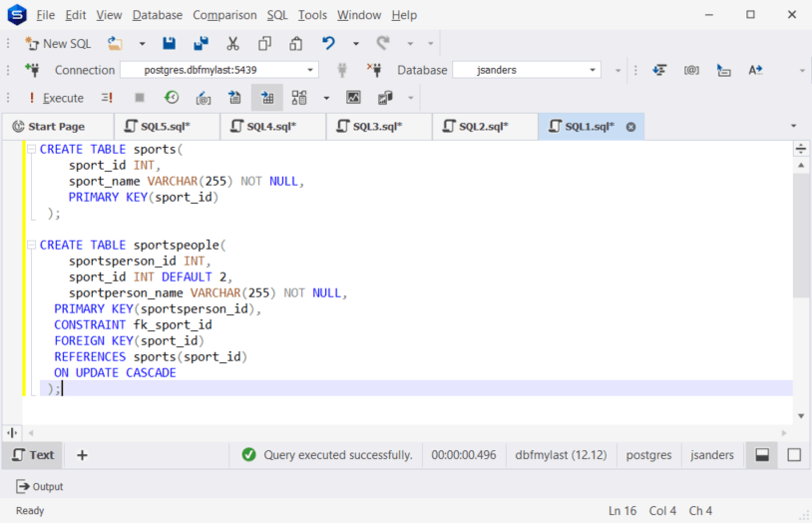Click the New SQL button
The image size is (812, 523).
[x=58, y=44]
